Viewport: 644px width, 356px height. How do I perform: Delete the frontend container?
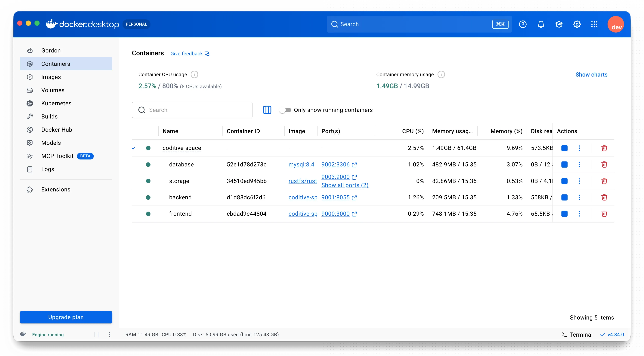(604, 214)
